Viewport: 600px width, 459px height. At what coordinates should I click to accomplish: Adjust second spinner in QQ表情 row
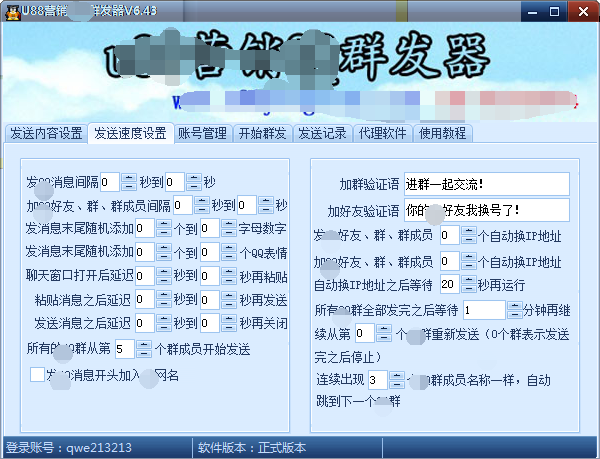coord(229,252)
